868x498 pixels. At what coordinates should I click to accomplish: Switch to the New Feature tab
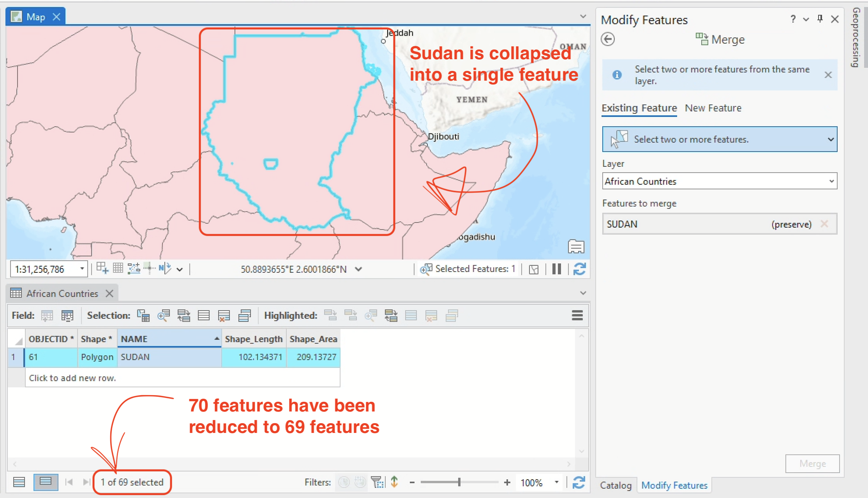click(713, 108)
